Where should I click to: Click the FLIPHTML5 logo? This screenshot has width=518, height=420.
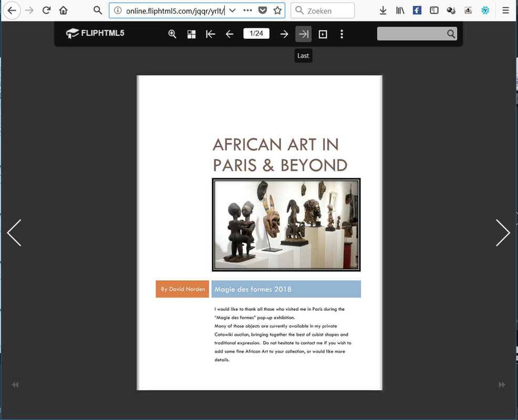(x=95, y=34)
